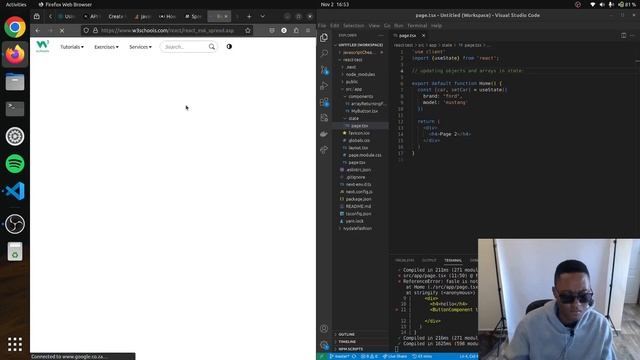Open the Extensions view in VS Code
640x360 pixels.
[324, 102]
